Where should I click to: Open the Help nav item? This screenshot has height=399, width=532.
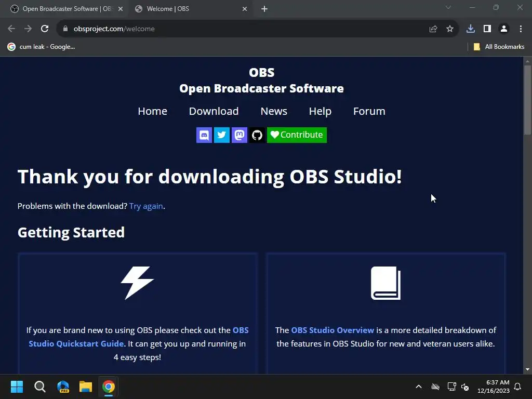pos(320,111)
